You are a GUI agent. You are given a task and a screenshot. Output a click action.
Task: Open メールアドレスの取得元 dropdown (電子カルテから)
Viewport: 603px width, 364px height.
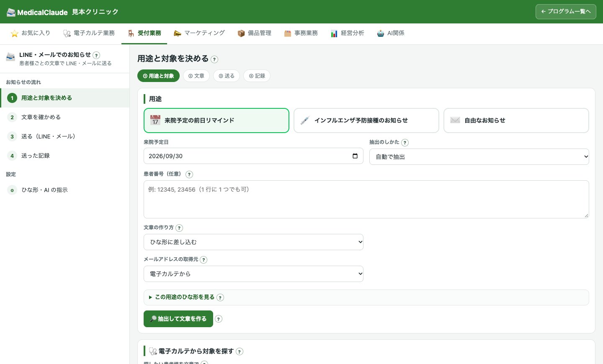point(253,274)
